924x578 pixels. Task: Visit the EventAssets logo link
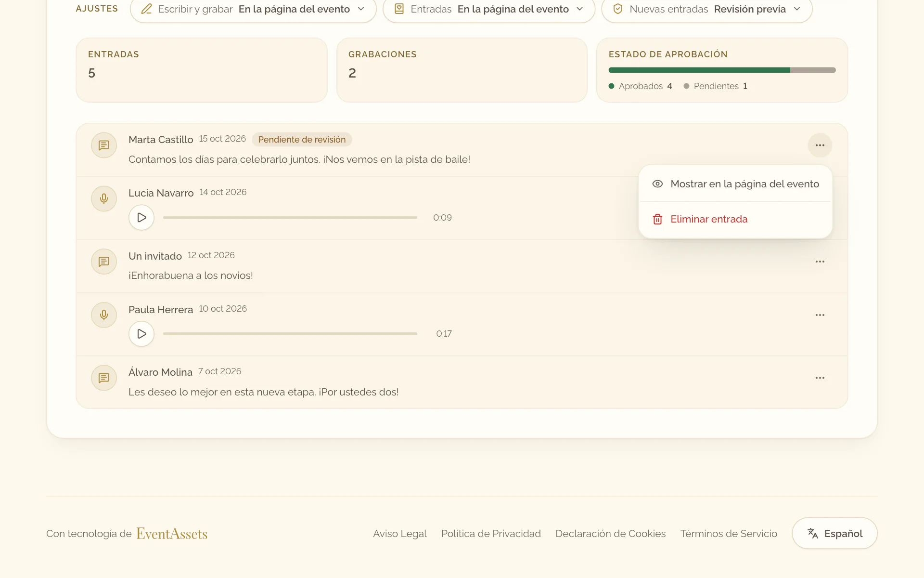172,534
